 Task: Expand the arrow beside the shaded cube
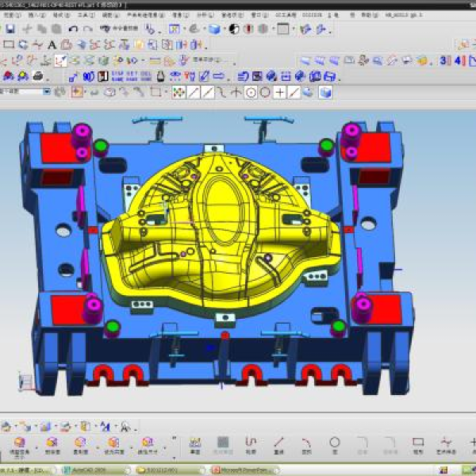tap(224, 29)
